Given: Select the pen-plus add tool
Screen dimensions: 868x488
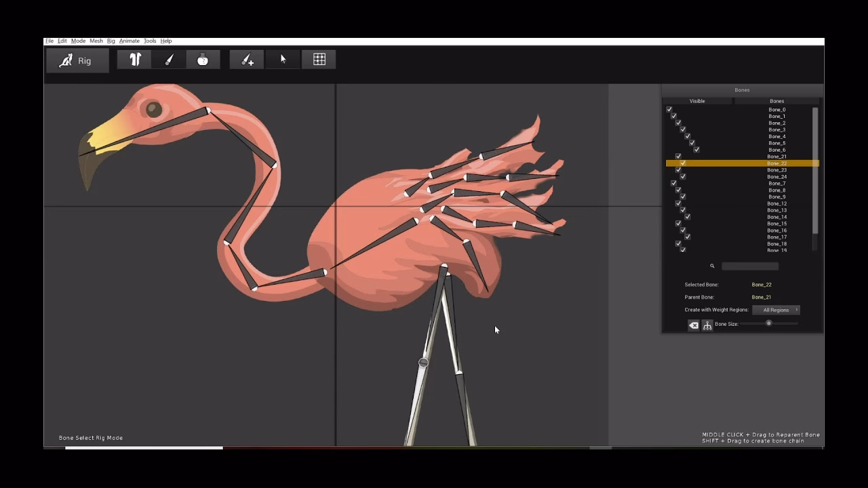Looking at the screenshot, I should 246,59.
